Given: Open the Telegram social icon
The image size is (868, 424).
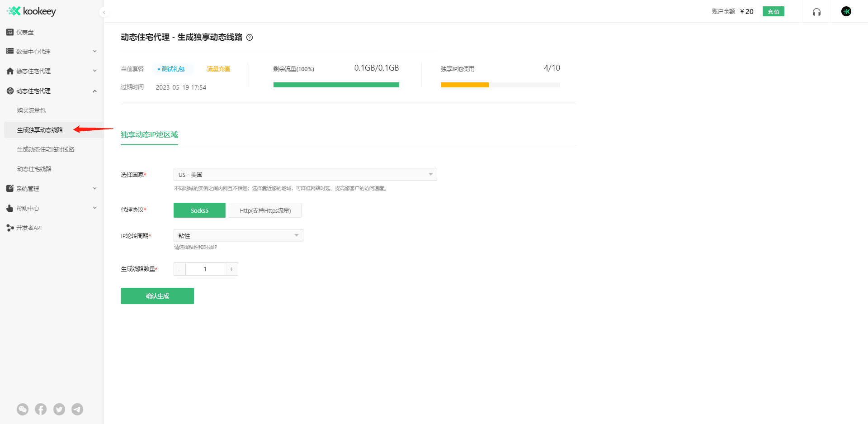Looking at the screenshot, I should coord(77,409).
